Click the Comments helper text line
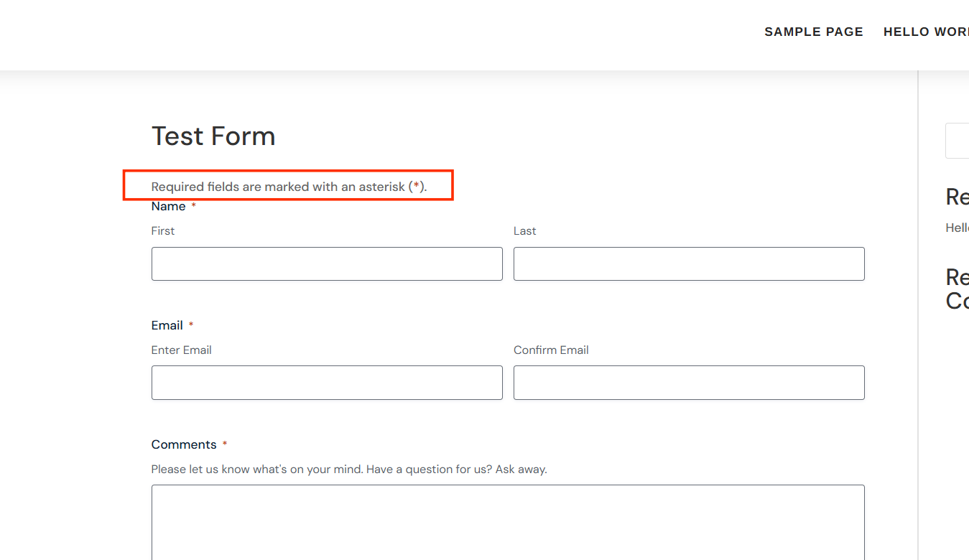The width and height of the screenshot is (969, 560). click(x=348, y=469)
